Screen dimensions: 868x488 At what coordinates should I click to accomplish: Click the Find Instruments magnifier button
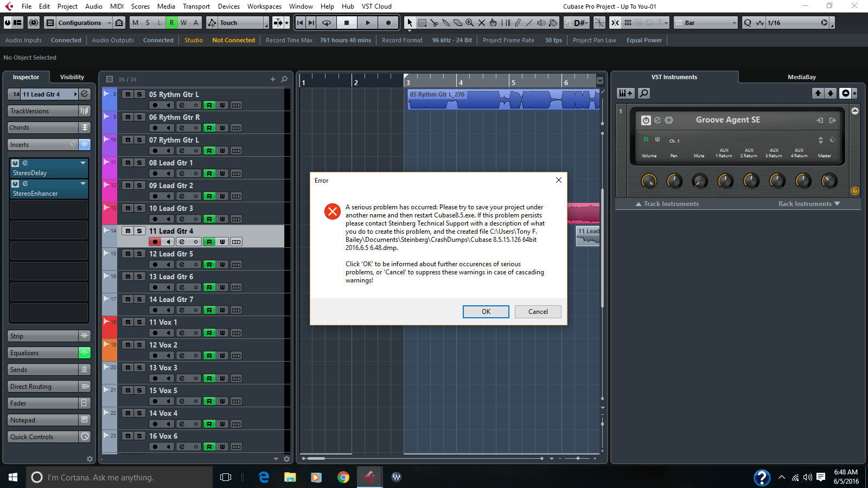pos(644,93)
